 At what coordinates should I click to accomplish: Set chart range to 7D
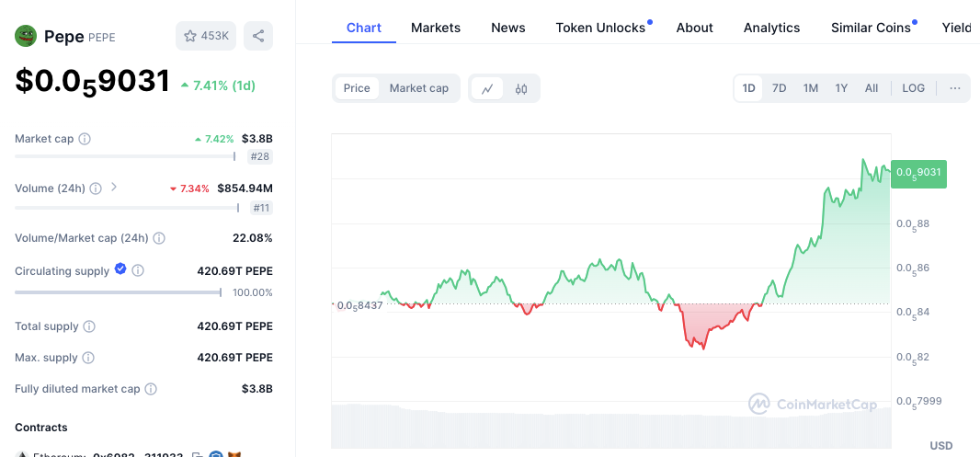(x=780, y=88)
